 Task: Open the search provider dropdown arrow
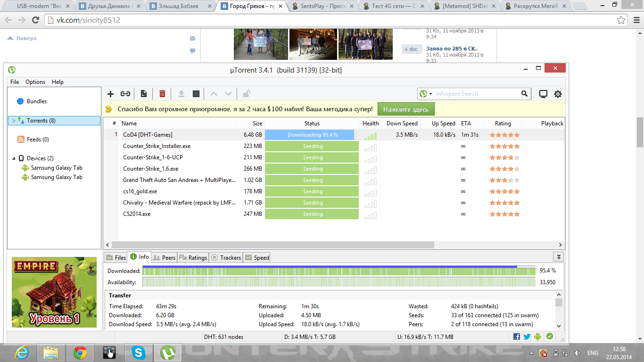point(430,94)
